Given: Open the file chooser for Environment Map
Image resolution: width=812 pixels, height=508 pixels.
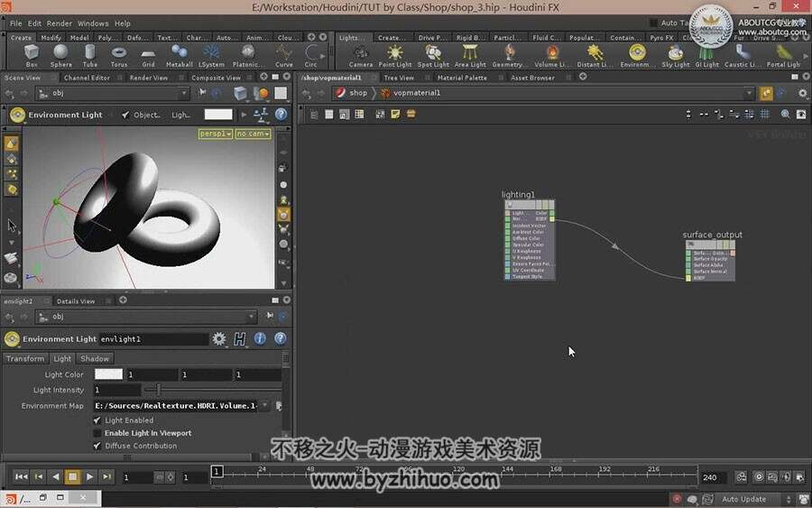Looking at the screenshot, I should click(279, 405).
